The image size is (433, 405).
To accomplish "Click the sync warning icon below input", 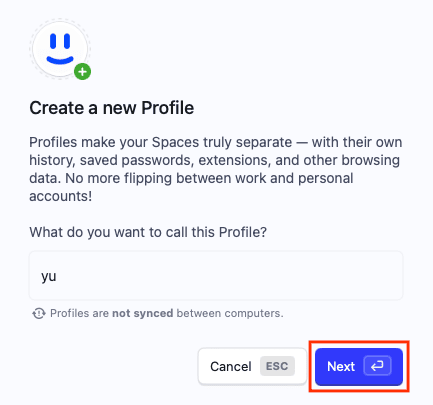I will [x=39, y=313].
